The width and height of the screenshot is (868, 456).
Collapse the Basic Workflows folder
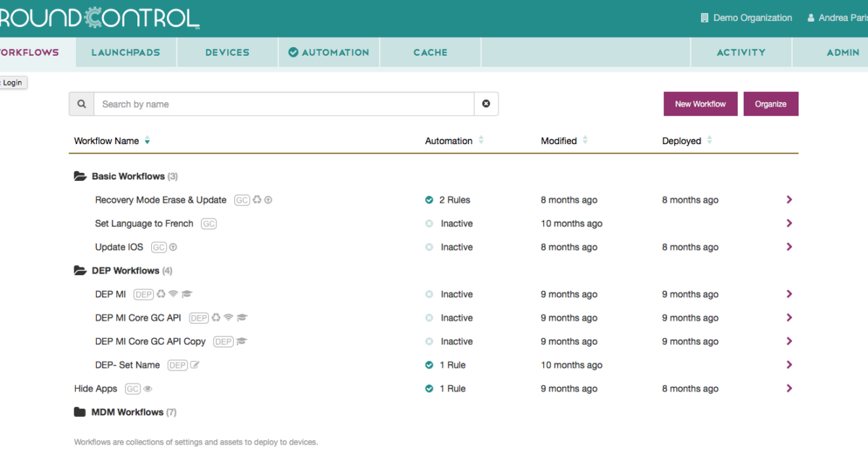(x=80, y=174)
